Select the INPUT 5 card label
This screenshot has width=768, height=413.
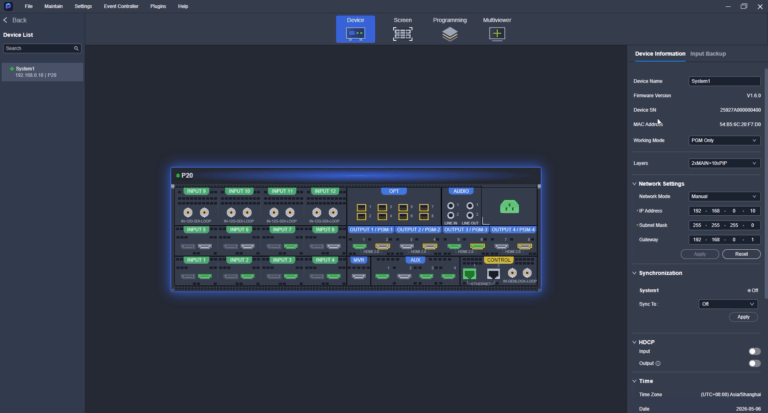[196, 229]
